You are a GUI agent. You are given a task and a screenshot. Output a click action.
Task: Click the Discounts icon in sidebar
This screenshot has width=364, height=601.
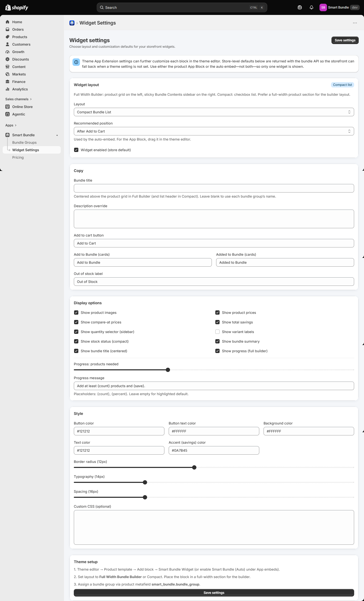[x=7, y=59]
